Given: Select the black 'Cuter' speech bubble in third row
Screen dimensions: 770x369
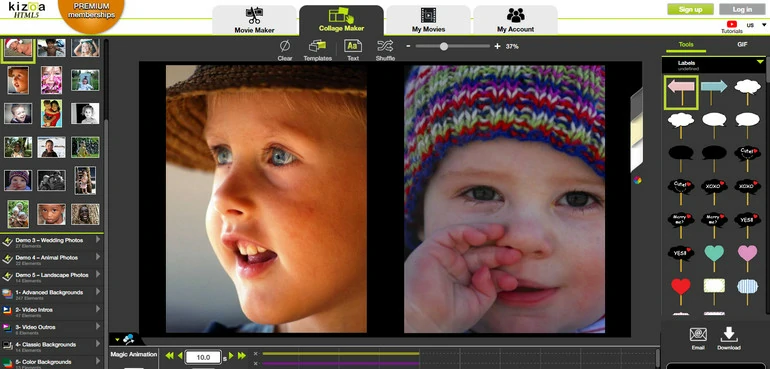Looking at the screenshot, I should [x=747, y=158].
